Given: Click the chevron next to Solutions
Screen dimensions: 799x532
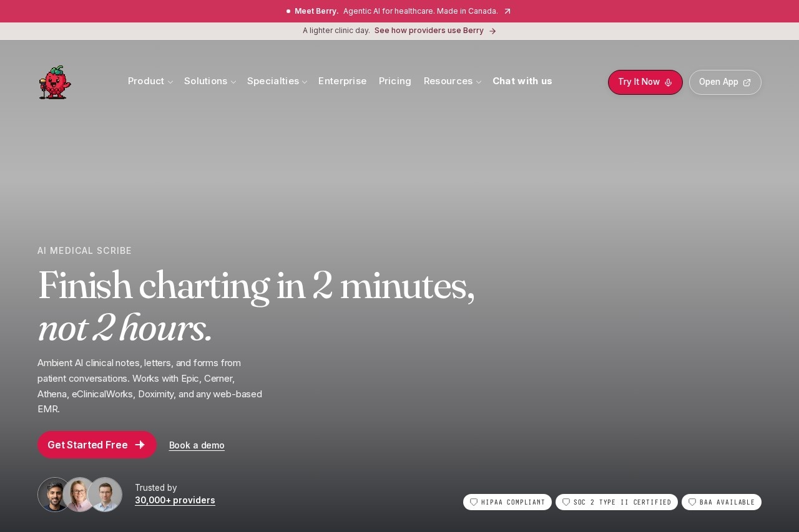Looking at the screenshot, I should pos(233,82).
